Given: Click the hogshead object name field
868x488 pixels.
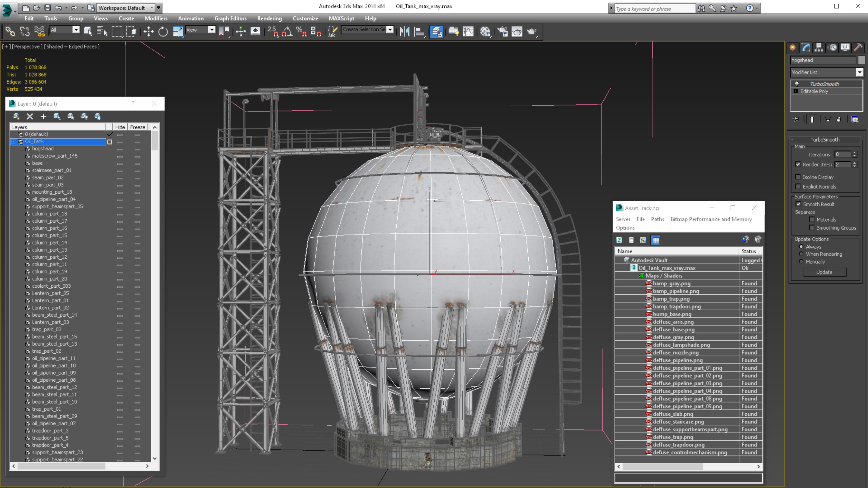Looking at the screenshot, I should [x=823, y=60].
